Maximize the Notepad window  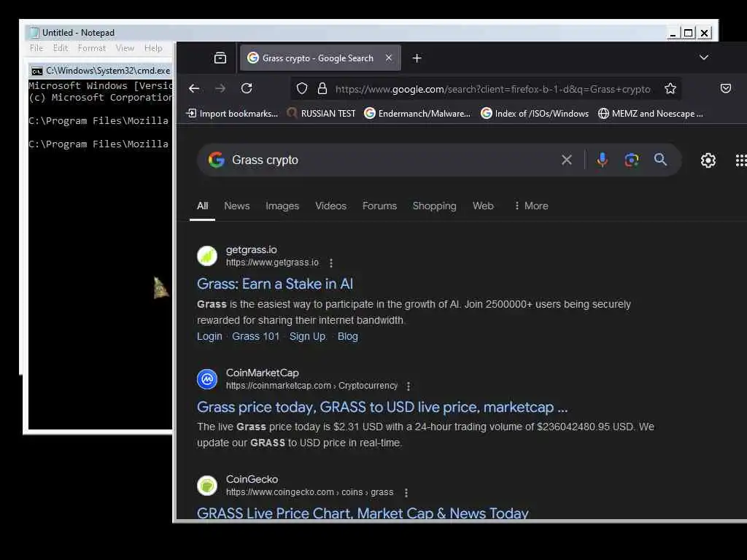click(x=688, y=33)
